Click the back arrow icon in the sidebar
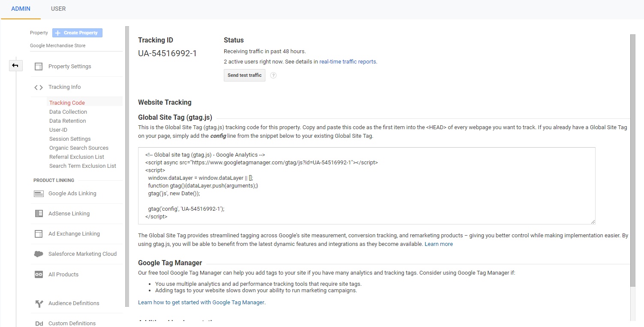 pos(15,66)
